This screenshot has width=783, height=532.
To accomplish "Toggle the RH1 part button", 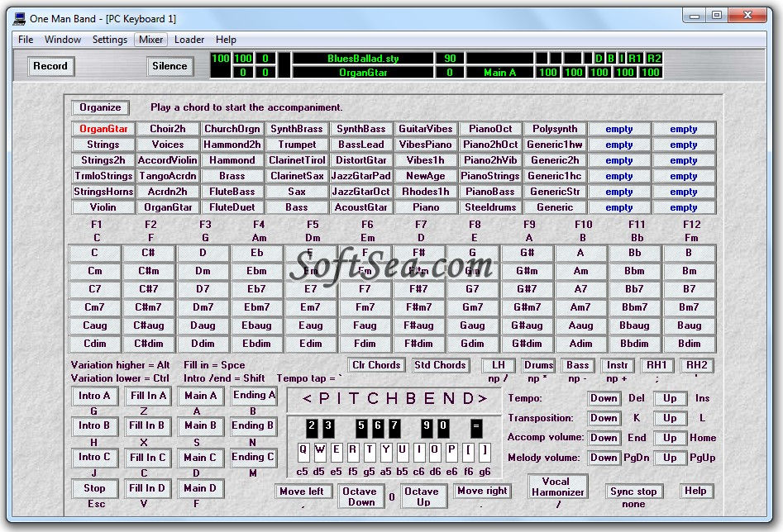I will (x=657, y=365).
